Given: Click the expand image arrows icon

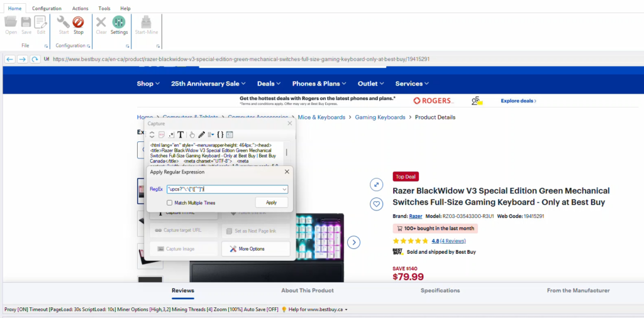Looking at the screenshot, I should tap(376, 185).
